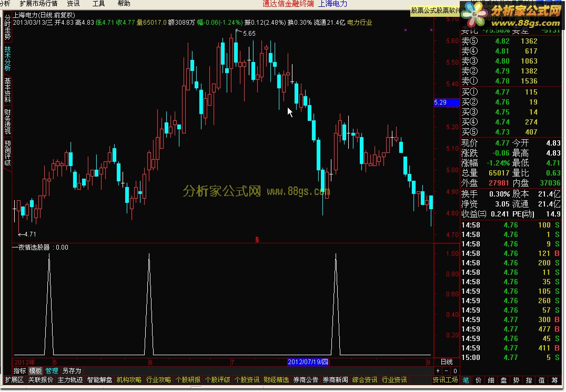This screenshot has width=566, height=392.
Task: Click the 5.65 high price marker
Action: click(249, 34)
